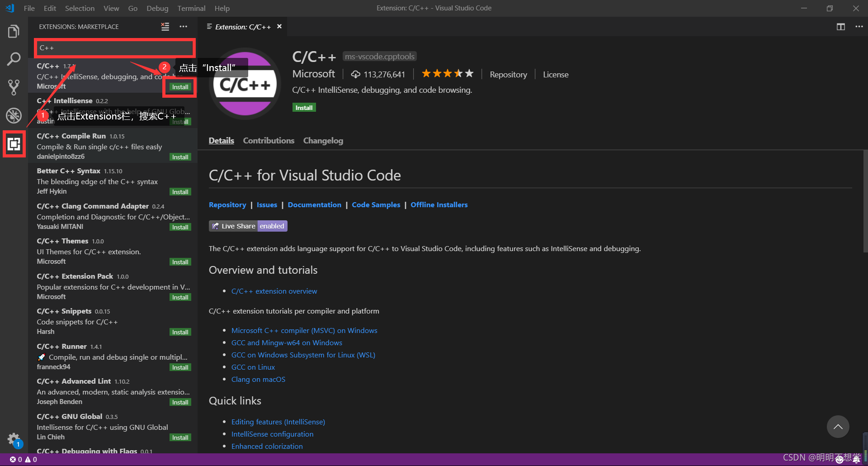Open the File menu

[29, 8]
